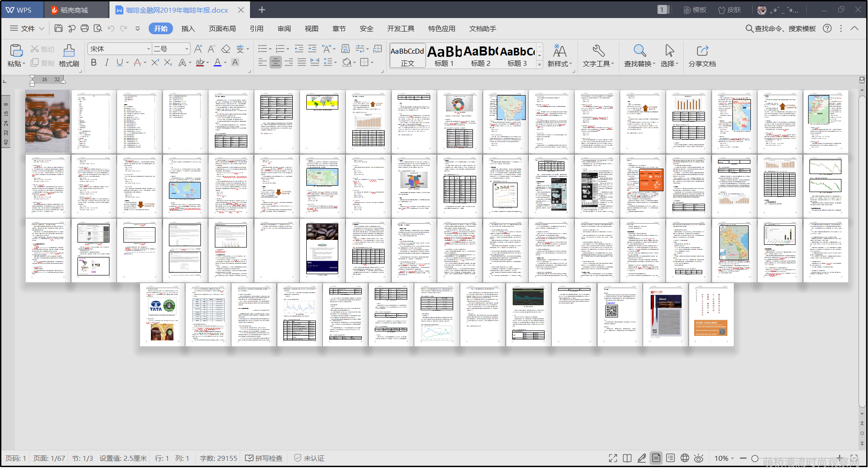
Task: Toggle Underline formatting
Action: pyautogui.click(x=119, y=63)
